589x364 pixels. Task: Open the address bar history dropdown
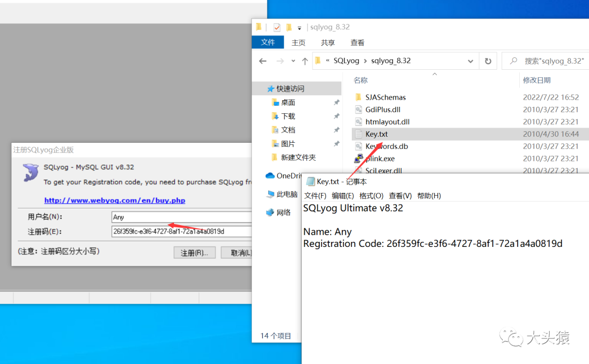470,61
